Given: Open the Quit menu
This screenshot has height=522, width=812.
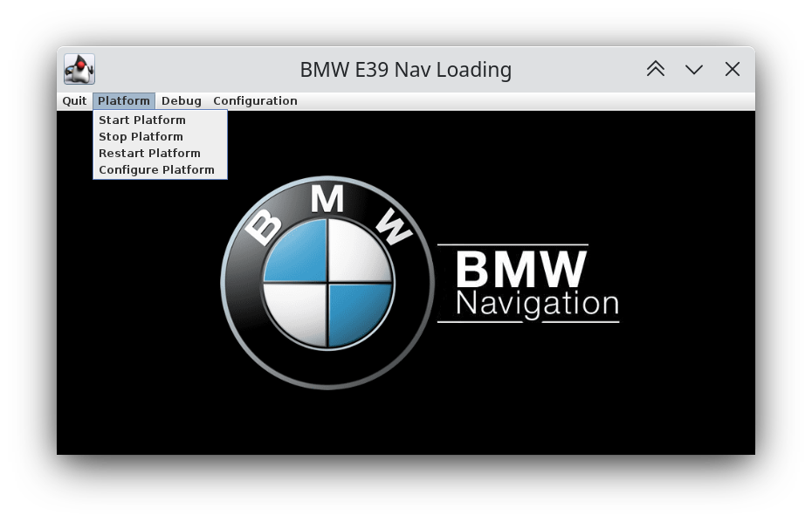Looking at the screenshot, I should pos(74,101).
